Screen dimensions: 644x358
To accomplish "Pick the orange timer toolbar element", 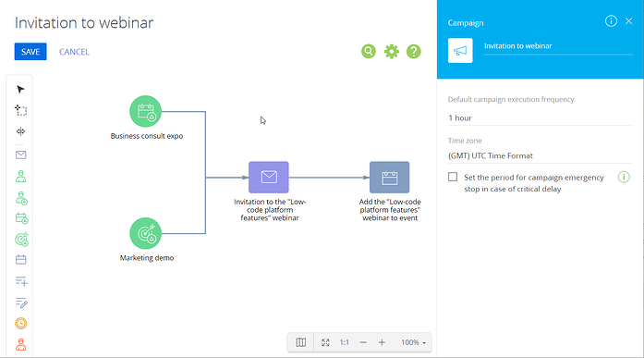I will coord(21,324).
